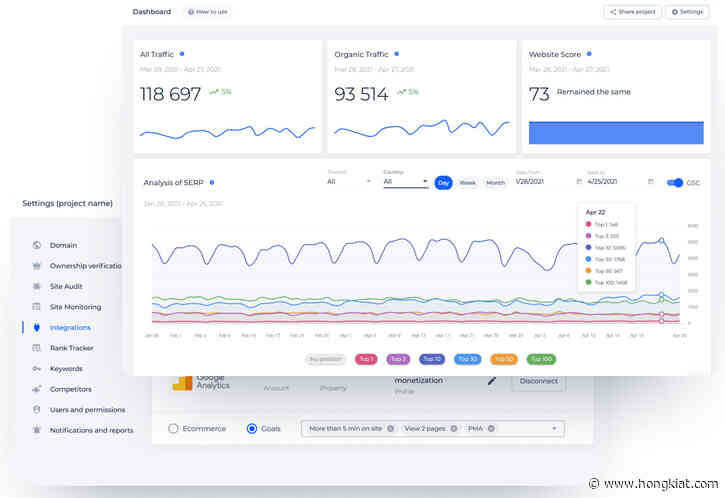
Task: Click the Competitors sidebar icon
Action: click(37, 389)
